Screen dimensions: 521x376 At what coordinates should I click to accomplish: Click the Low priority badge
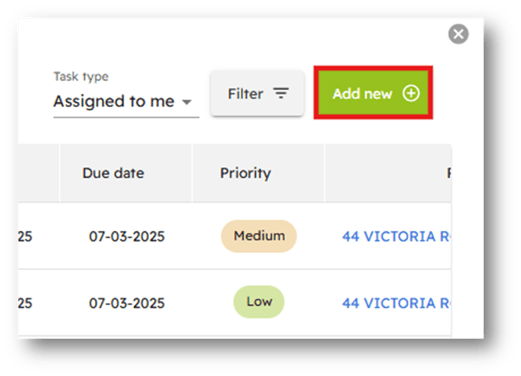point(259,302)
